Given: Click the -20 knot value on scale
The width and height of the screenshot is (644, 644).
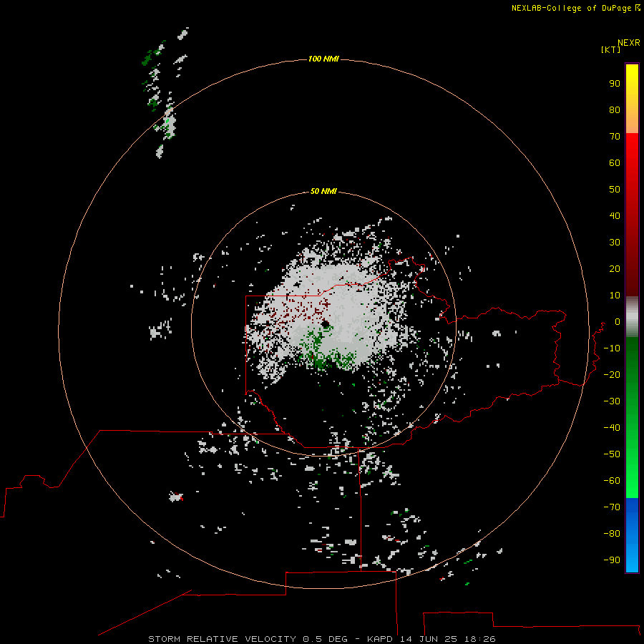Looking at the screenshot, I should 612,375.
